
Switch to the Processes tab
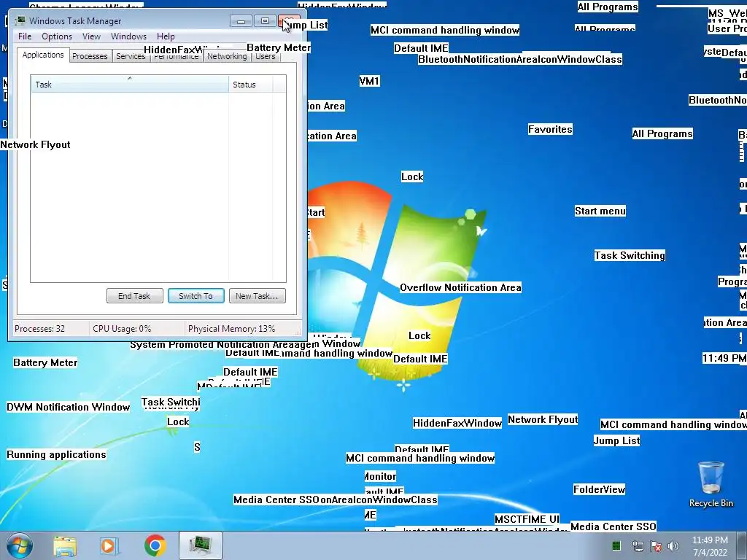tap(90, 56)
